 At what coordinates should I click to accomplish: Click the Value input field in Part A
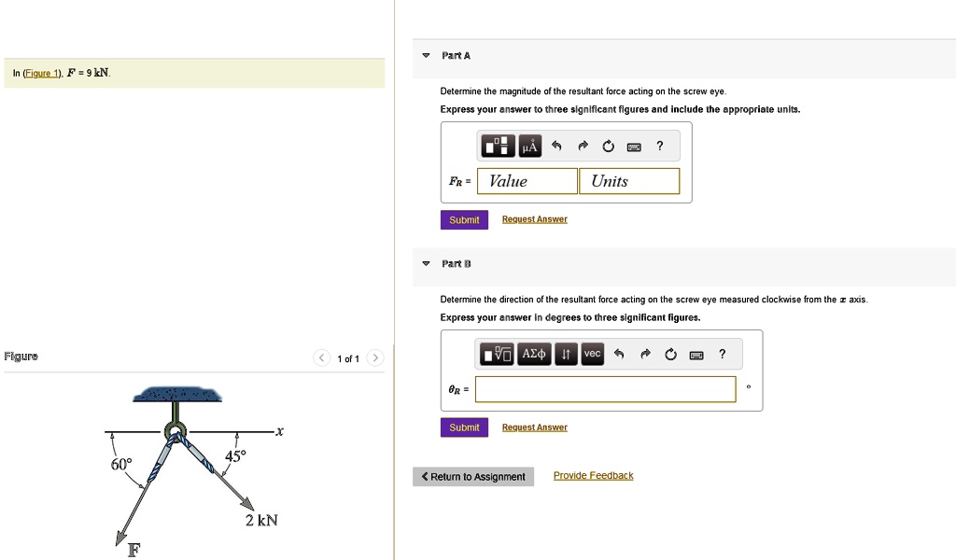click(x=526, y=180)
